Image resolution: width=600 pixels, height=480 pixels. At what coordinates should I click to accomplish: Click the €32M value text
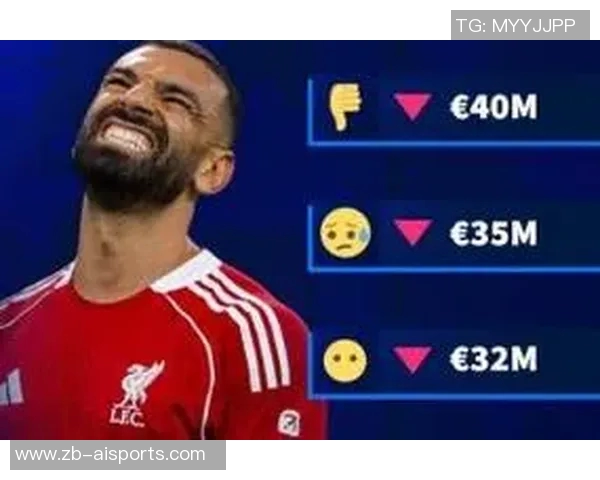point(494,359)
